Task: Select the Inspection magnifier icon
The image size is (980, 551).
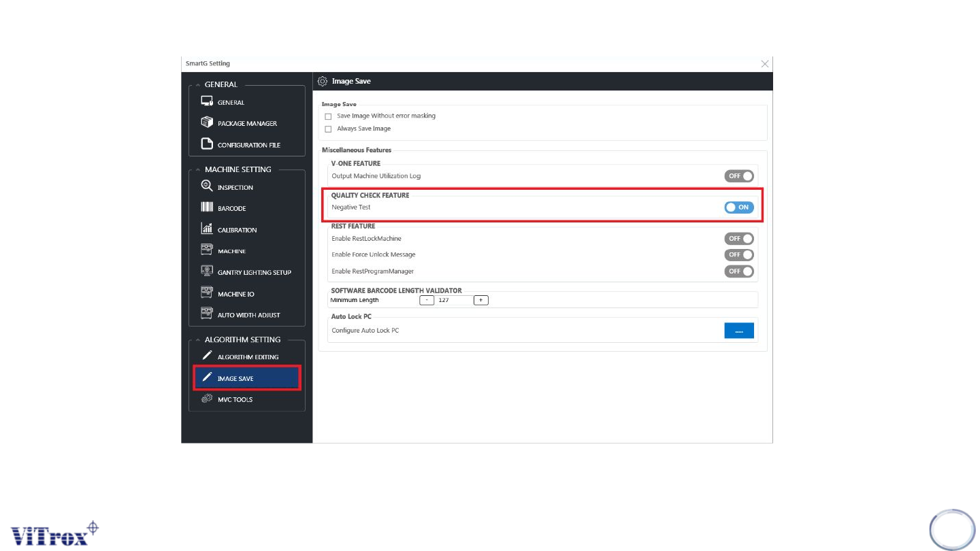Action: click(x=208, y=186)
